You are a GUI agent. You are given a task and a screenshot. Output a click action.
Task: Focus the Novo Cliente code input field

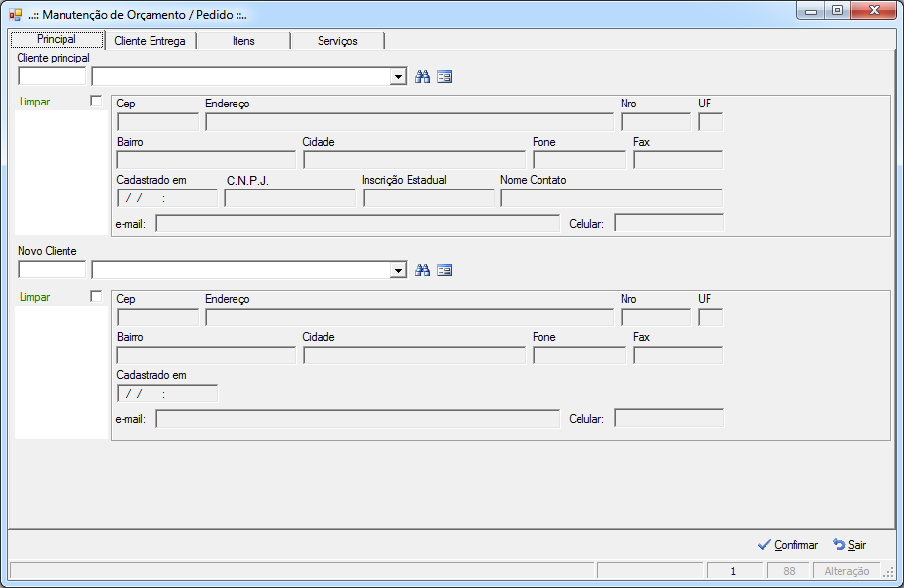coord(52,270)
